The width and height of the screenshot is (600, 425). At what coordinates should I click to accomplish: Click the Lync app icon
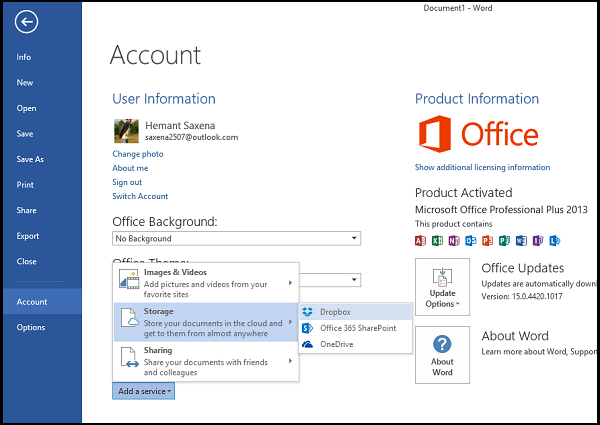pyautogui.click(x=555, y=241)
